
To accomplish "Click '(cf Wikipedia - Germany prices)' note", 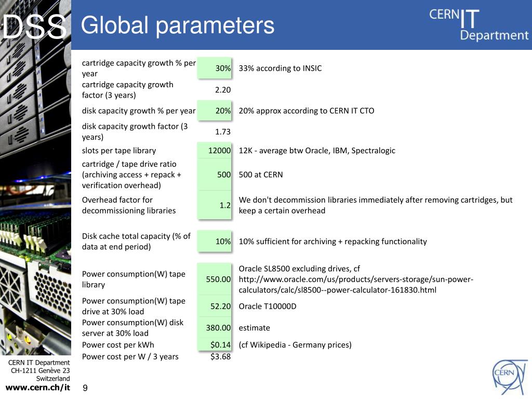I will pos(295,345).
